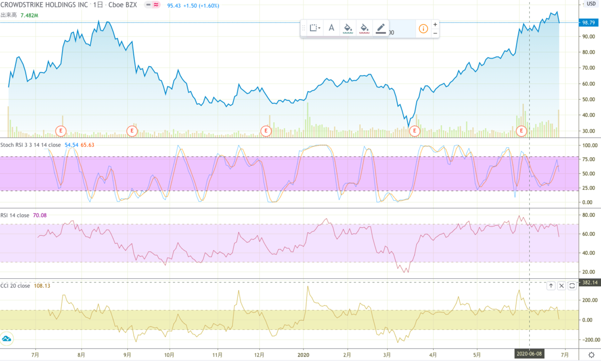Viewport: 601px width, 364px height.
Task: Click the price change +1.50 (+1.60%)
Action: [x=201, y=6]
